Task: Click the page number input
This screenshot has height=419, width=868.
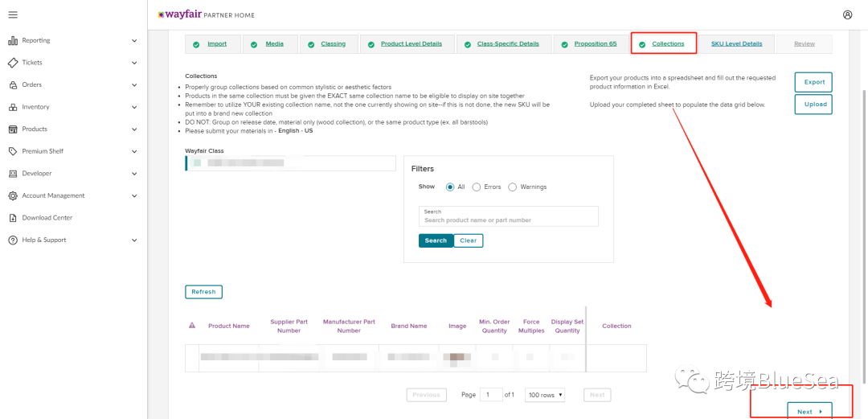Action: pyautogui.click(x=491, y=395)
